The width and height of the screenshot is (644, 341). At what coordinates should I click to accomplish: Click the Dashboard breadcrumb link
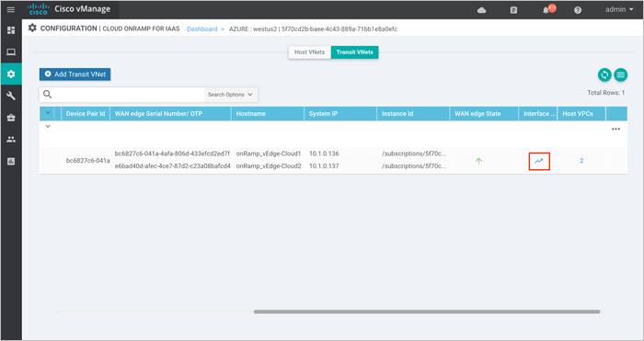click(x=201, y=29)
